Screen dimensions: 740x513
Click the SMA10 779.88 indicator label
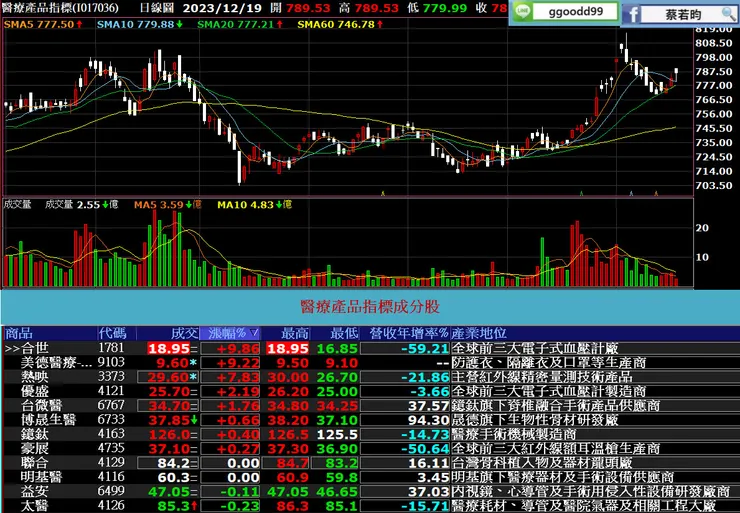140,24
